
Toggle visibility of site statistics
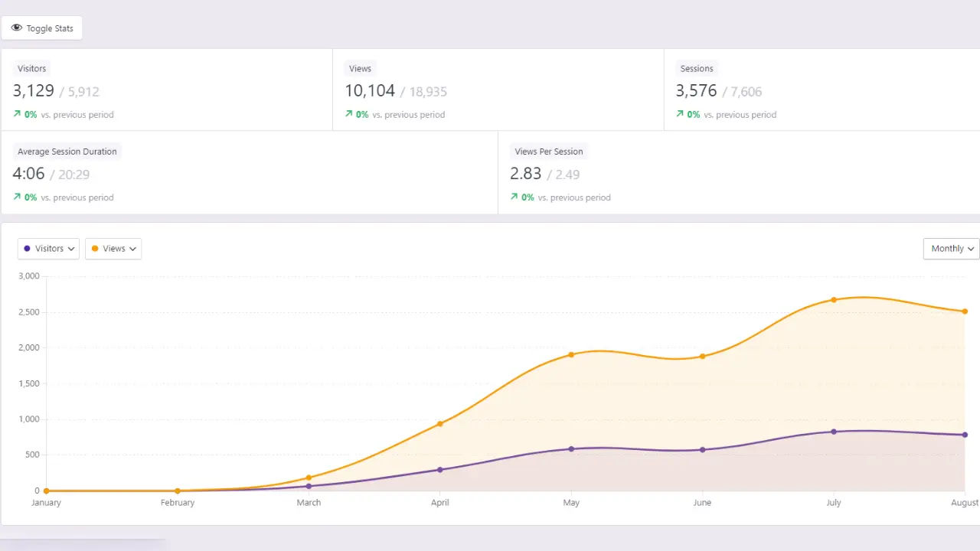tap(42, 28)
